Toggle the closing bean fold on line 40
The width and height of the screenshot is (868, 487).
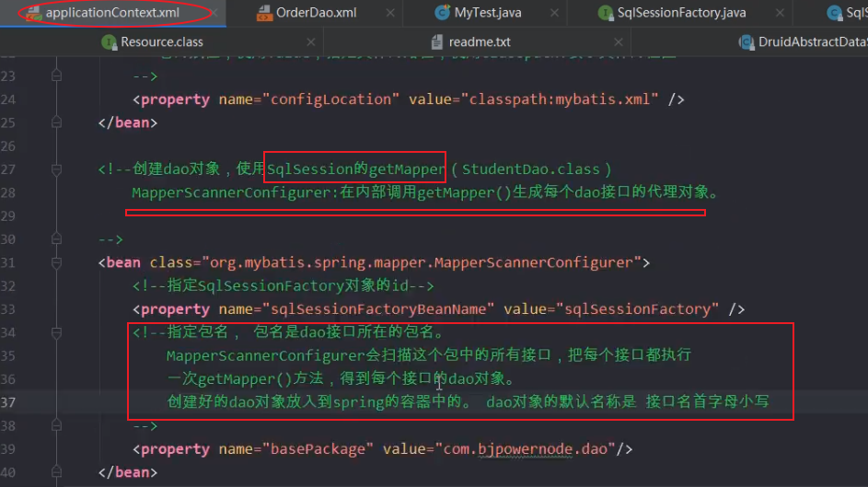pyautogui.click(x=56, y=471)
